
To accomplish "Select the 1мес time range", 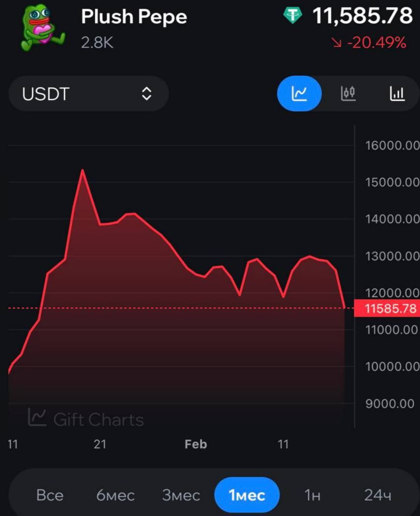I will coord(247,495).
